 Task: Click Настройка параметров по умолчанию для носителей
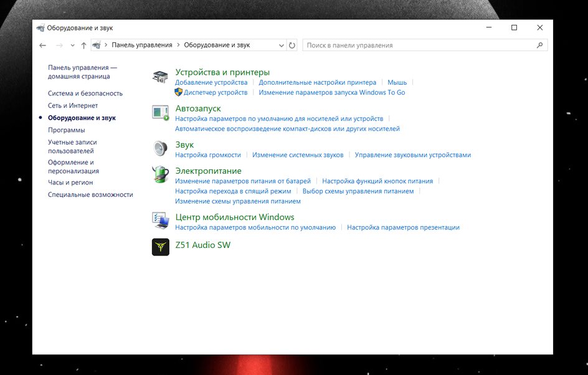(279, 119)
